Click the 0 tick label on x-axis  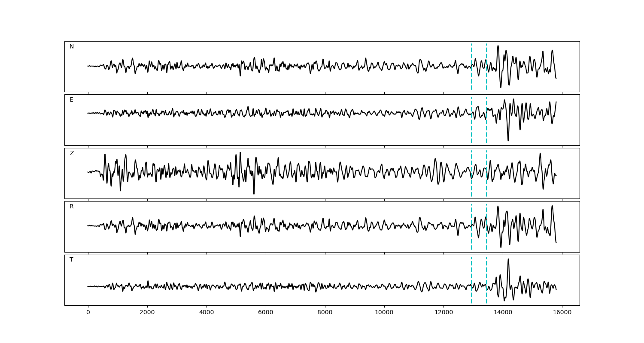click(x=88, y=313)
